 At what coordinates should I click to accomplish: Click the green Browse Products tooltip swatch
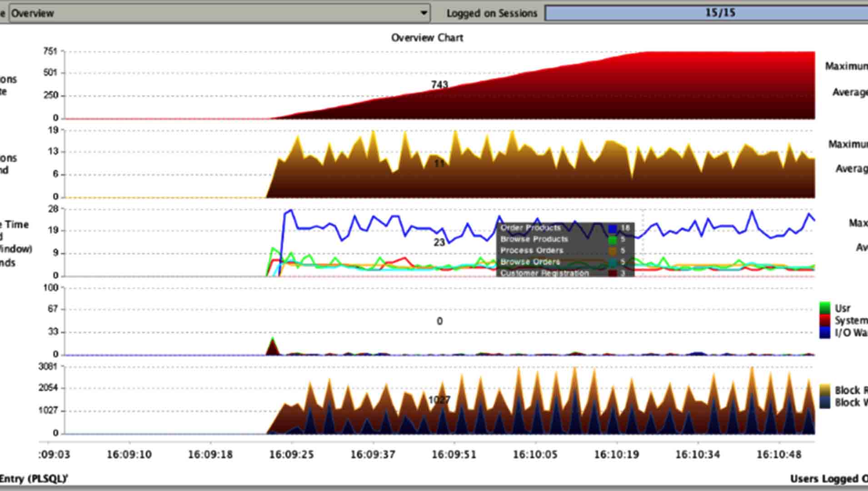click(613, 240)
